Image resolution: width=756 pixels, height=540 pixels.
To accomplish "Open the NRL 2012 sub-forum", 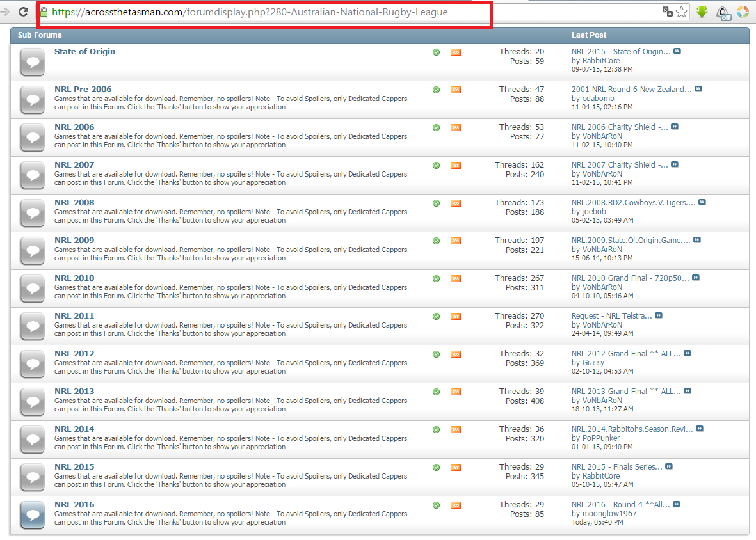I will tap(74, 354).
